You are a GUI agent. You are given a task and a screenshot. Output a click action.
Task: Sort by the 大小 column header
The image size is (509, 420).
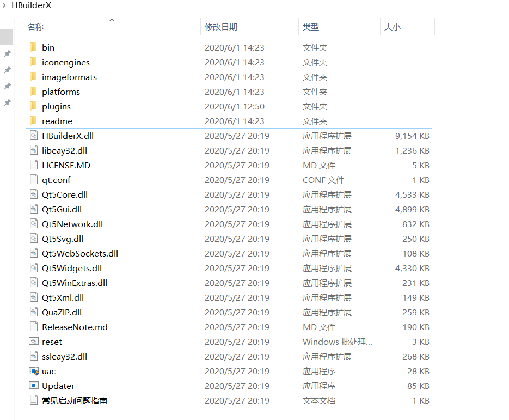coord(392,27)
